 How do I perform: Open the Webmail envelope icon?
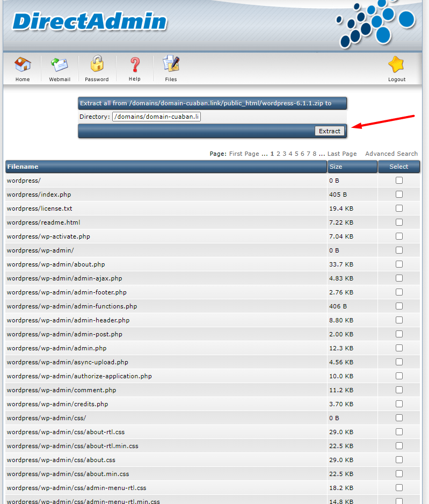click(x=60, y=64)
